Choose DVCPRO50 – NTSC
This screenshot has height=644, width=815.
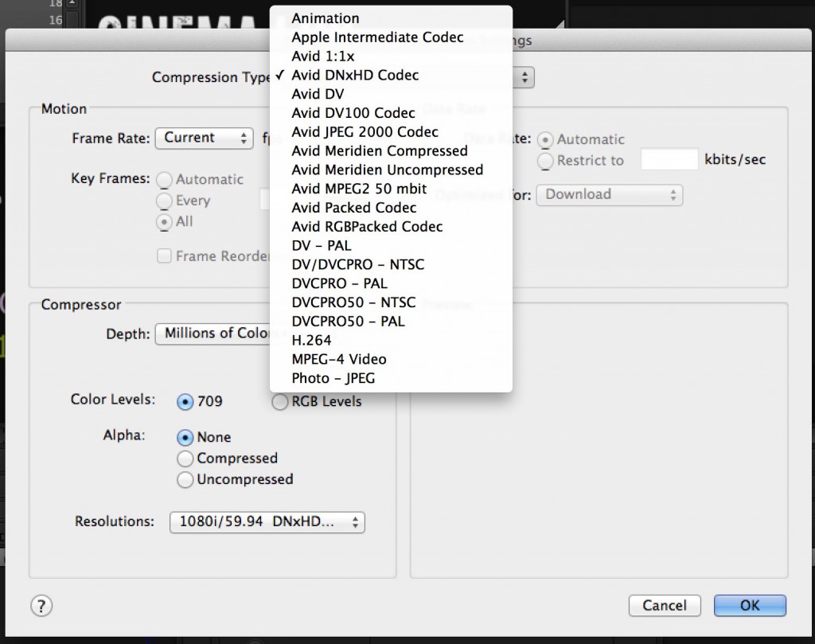(391, 302)
